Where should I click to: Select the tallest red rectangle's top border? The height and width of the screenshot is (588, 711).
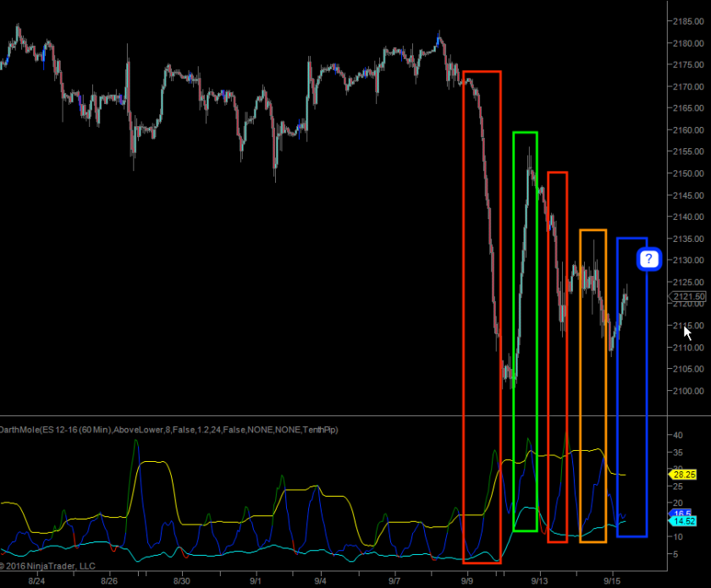[482, 72]
